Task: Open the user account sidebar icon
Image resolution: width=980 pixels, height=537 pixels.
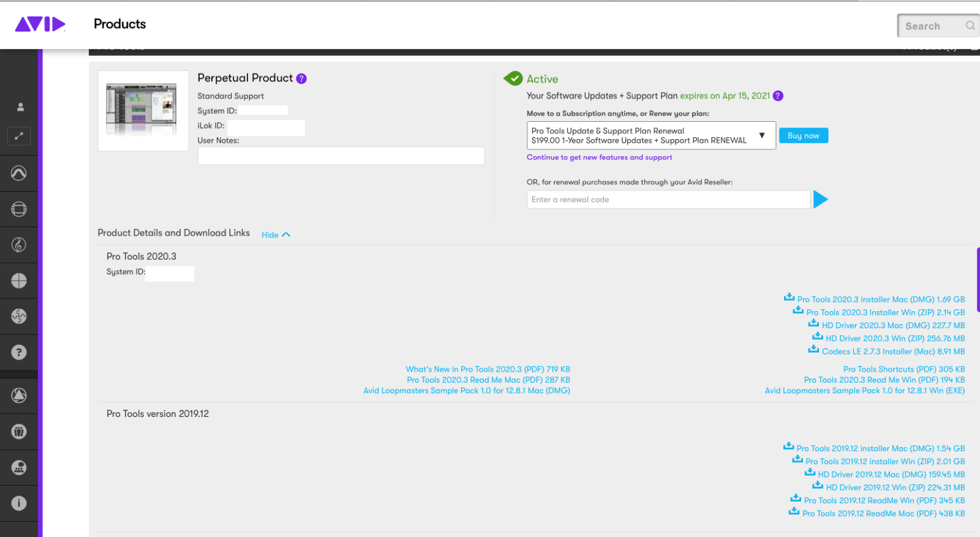Action: (x=20, y=107)
